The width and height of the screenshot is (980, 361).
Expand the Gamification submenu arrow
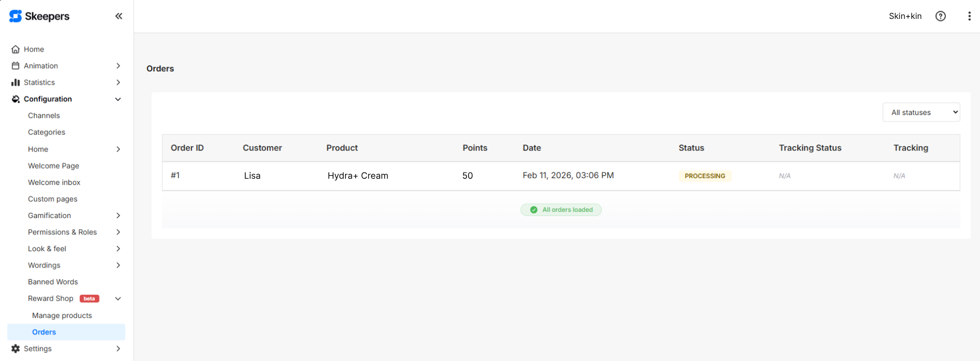pos(118,215)
